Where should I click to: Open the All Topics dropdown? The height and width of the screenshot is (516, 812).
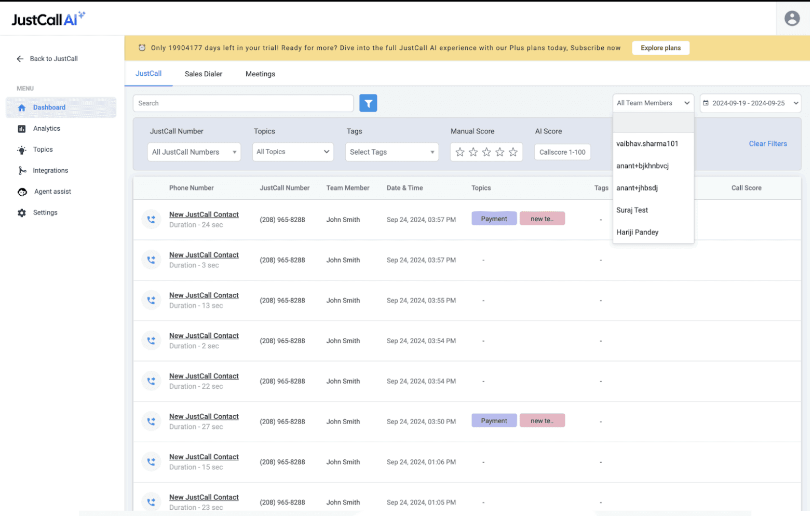pyautogui.click(x=293, y=152)
